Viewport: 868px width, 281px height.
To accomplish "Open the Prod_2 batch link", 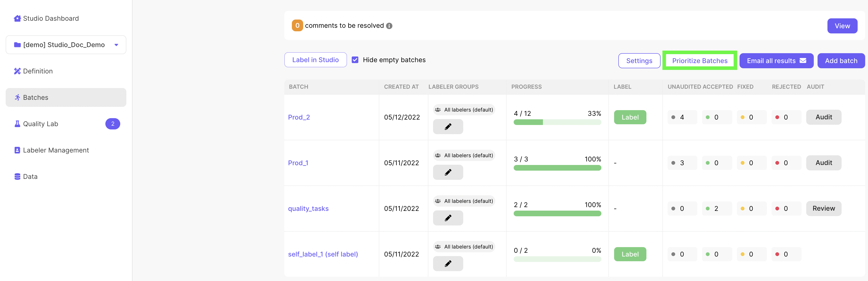I will [x=299, y=117].
